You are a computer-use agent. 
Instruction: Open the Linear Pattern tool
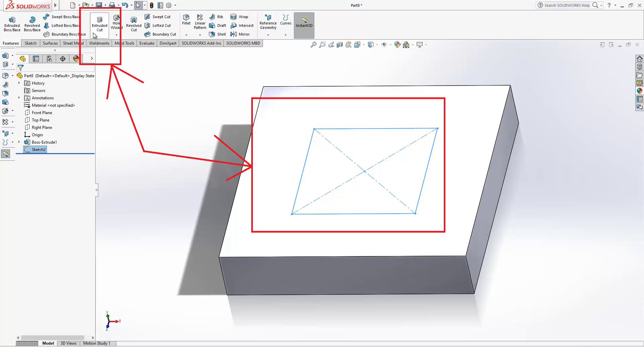click(200, 21)
